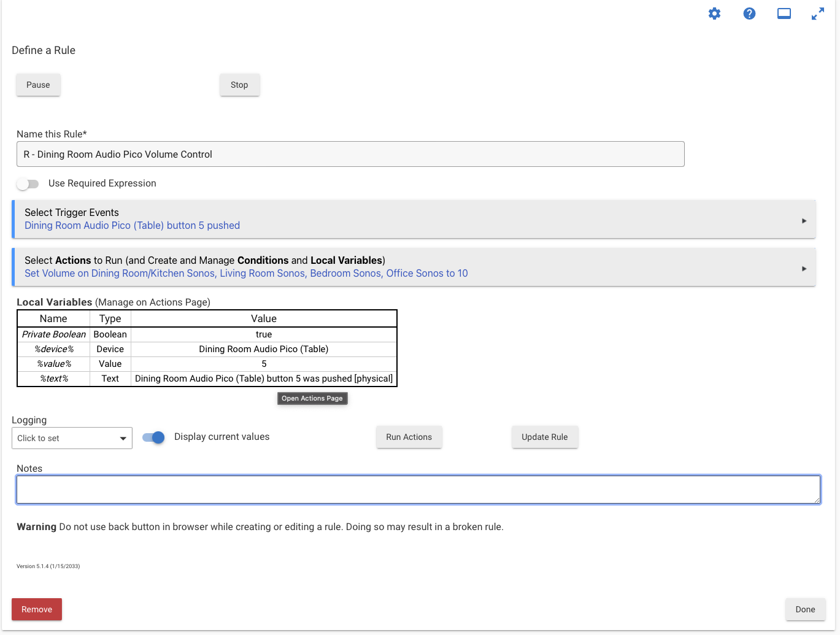Turn off Display current values switch
Viewport: 840px width, 635px height.
pyautogui.click(x=153, y=437)
